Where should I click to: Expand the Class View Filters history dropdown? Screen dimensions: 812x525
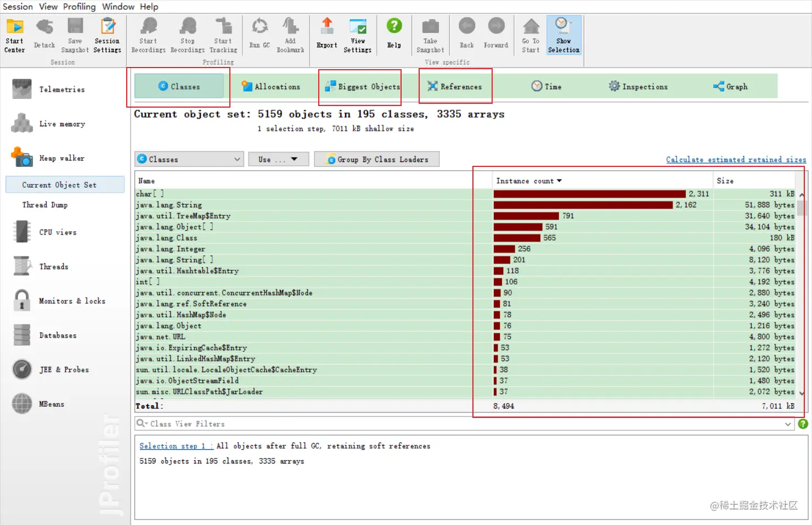pyautogui.click(x=788, y=424)
